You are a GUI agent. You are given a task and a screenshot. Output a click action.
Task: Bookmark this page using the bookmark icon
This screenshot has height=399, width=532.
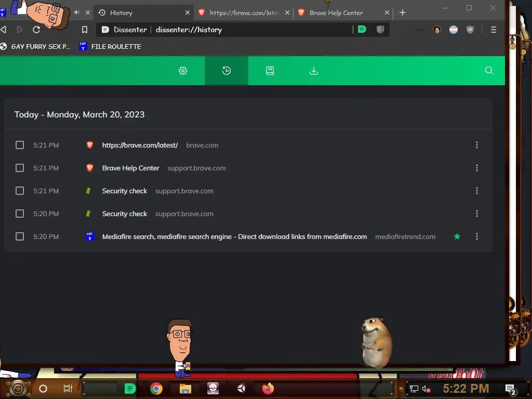point(85,30)
